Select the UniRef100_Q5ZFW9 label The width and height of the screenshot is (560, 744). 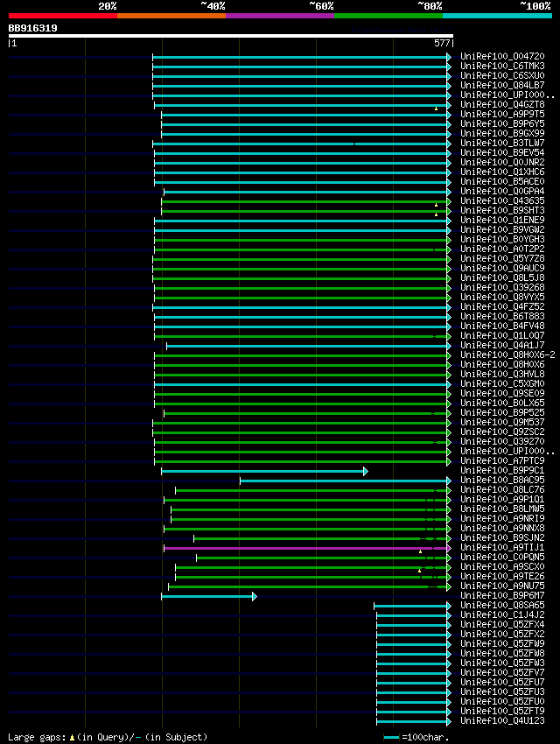coord(502,644)
